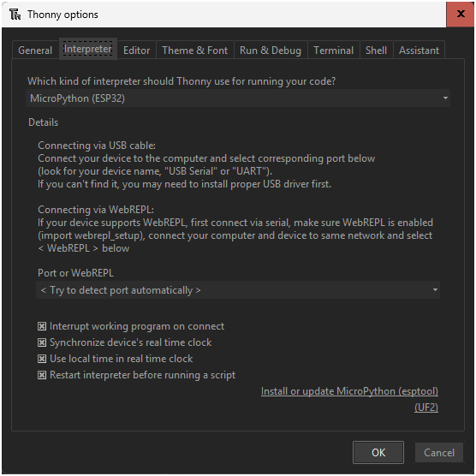Go to the Terminal tab
Image resolution: width=476 pixels, height=476 pixels.
click(x=334, y=51)
